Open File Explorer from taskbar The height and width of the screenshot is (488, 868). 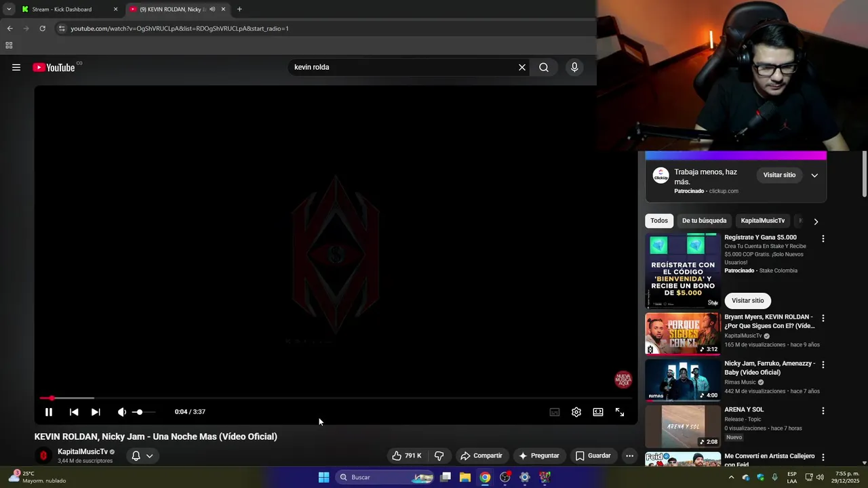point(465,477)
